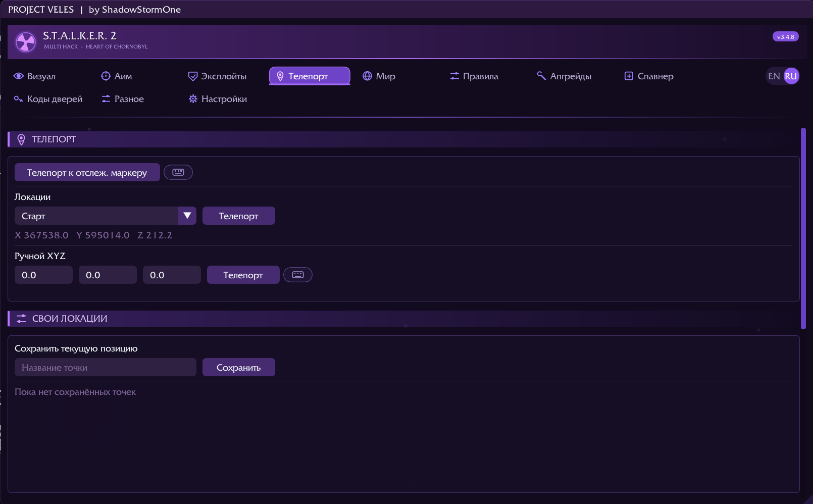Click the map pin icon on Телепорт tab
Viewport: 813px width, 504px height.
pyautogui.click(x=280, y=76)
